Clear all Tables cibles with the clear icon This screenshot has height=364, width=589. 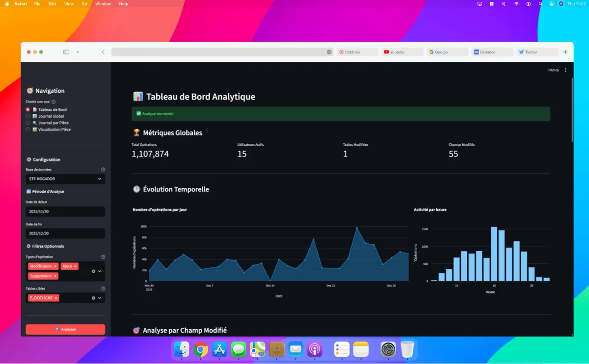pos(94,297)
